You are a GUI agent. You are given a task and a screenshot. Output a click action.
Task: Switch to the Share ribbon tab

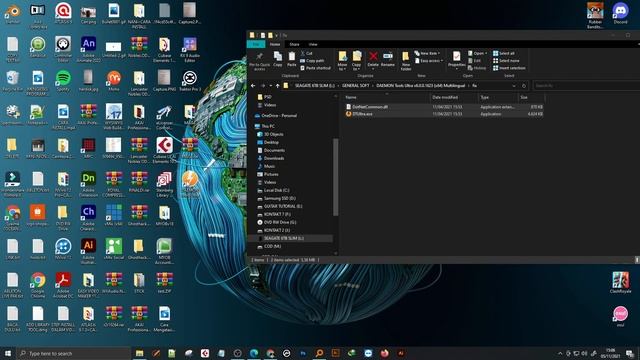tap(294, 44)
